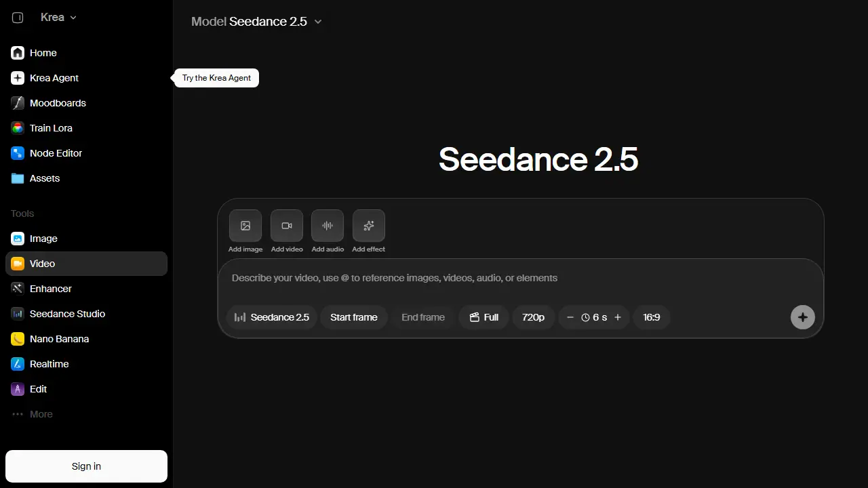Click the Add image icon

click(x=245, y=226)
